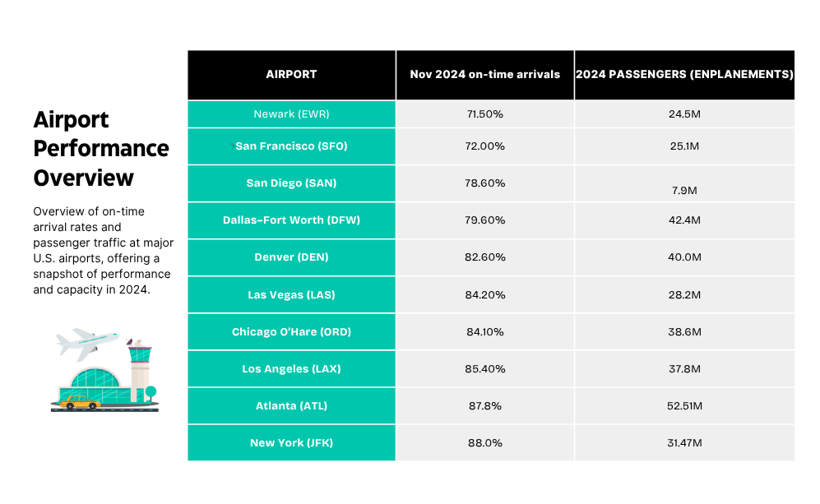Click the Denver (DEN) airport cell

click(291, 257)
